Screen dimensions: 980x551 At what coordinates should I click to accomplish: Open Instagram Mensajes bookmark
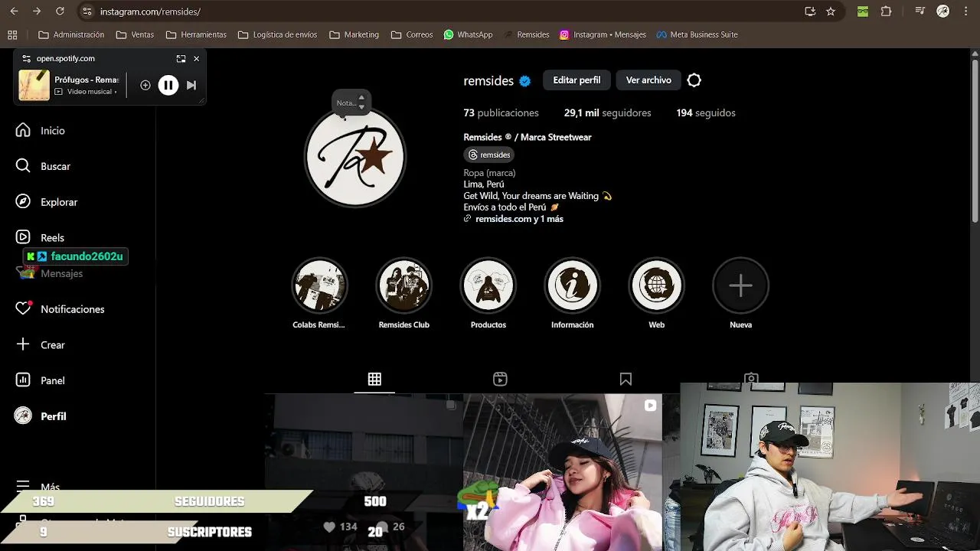coord(603,34)
